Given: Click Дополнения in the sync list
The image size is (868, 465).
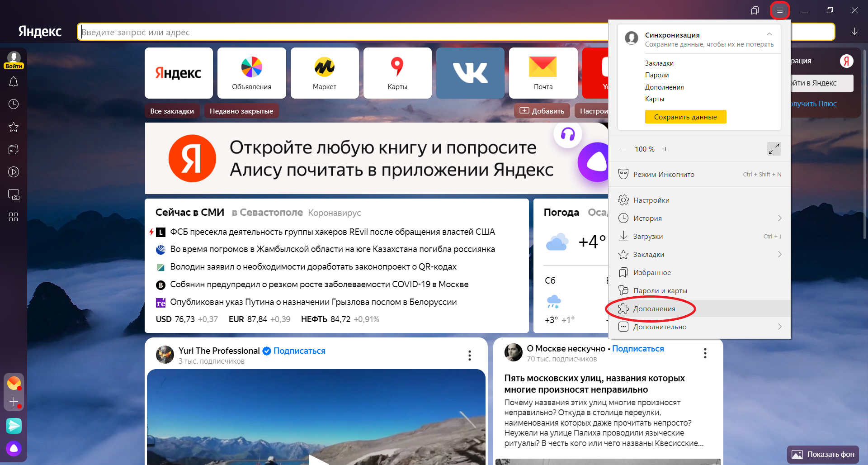Looking at the screenshot, I should [x=664, y=87].
